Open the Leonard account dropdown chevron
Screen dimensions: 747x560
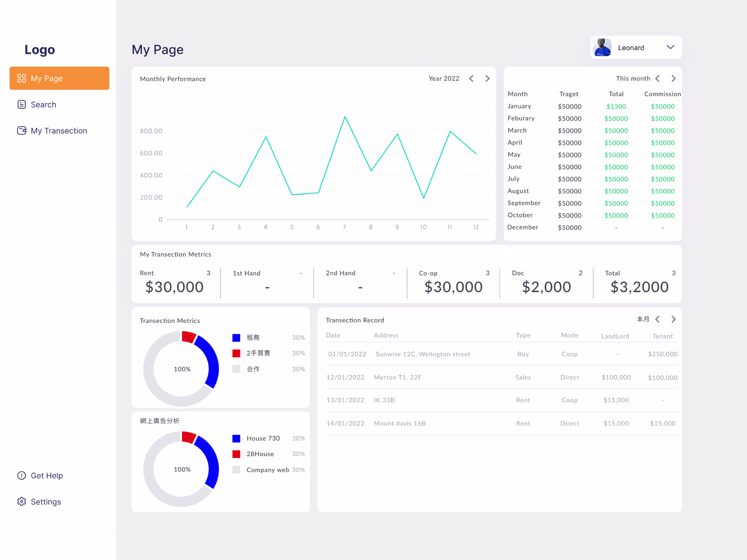coord(671,47)
